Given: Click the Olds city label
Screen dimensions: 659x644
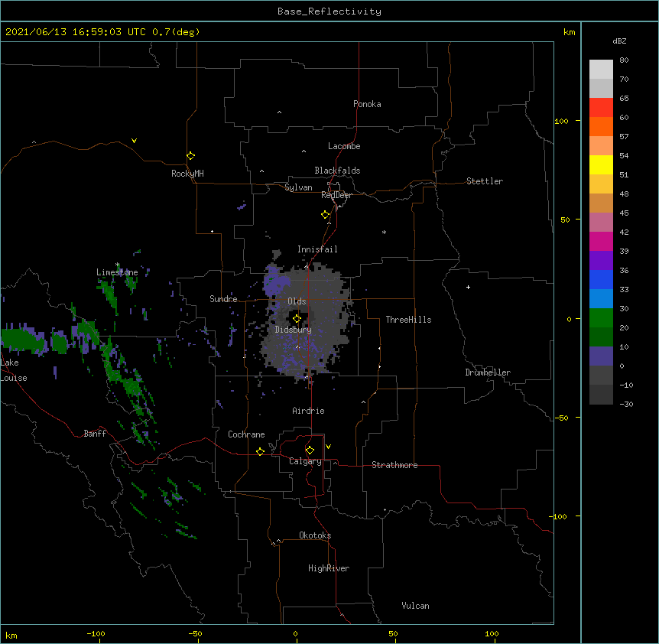Looking at the screenshot, I should pyautogui.click(x=297, y=301).
